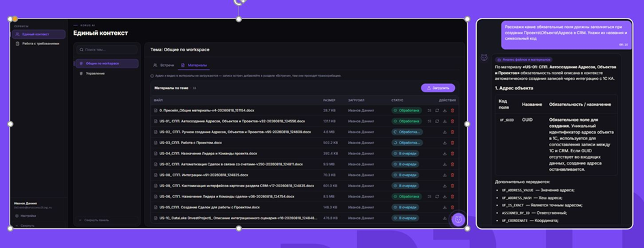The image size is (644, 248).
Task: Click the Обработана badge on US-01 row
Action: 406,121
